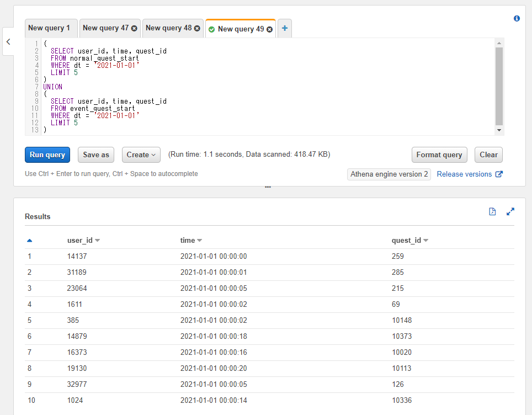Screen dimensions: 532x415
Task: Click time cell 2021-01-01 00:00:01
Action: [214, 272]
